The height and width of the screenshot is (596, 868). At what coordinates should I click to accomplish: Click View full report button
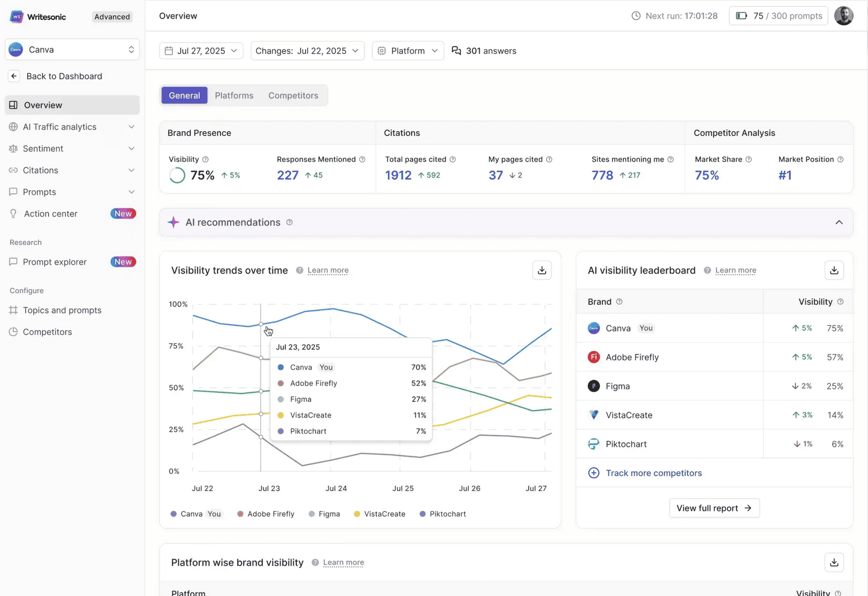pos(714,508)
